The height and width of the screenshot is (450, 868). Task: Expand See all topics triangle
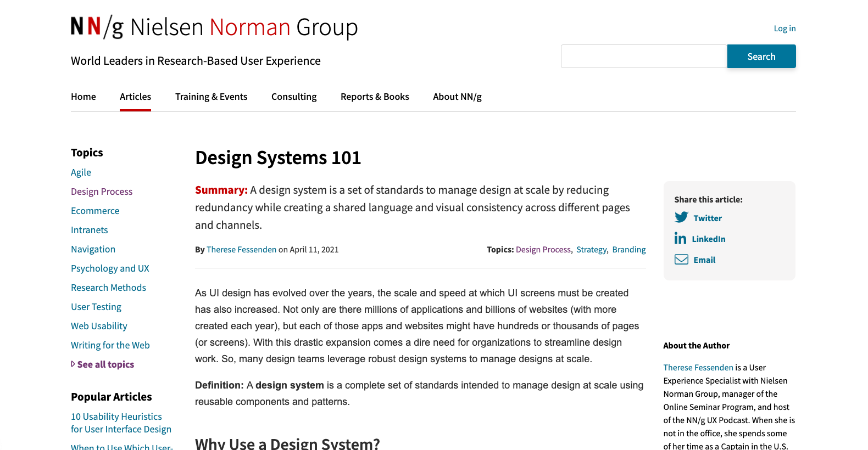[x=73, y=364]
